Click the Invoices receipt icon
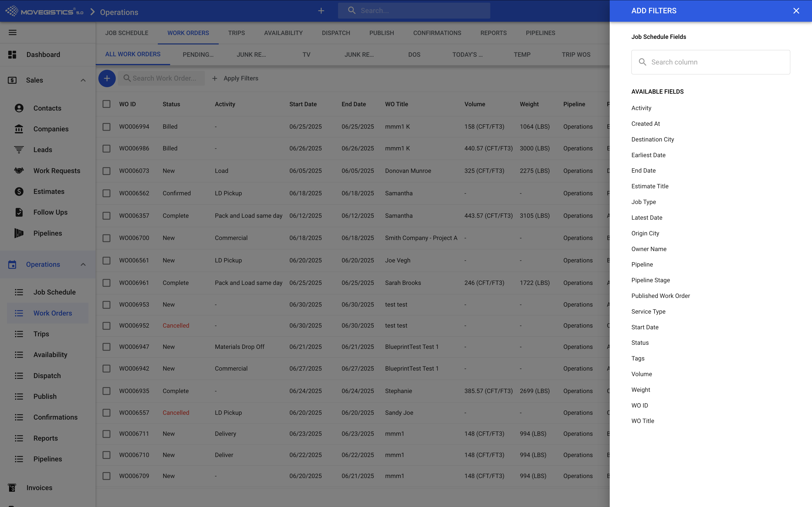The image size is (812, 507). [12, 487]
